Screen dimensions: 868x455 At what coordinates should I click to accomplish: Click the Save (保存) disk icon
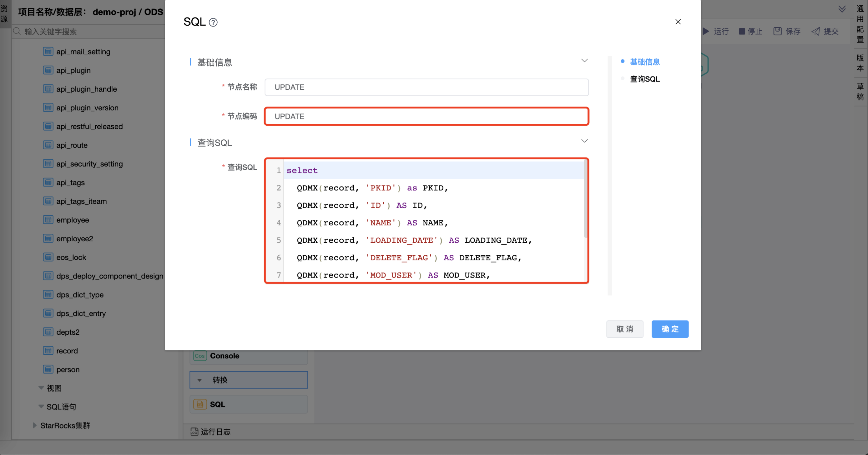(x=777, y=31)
